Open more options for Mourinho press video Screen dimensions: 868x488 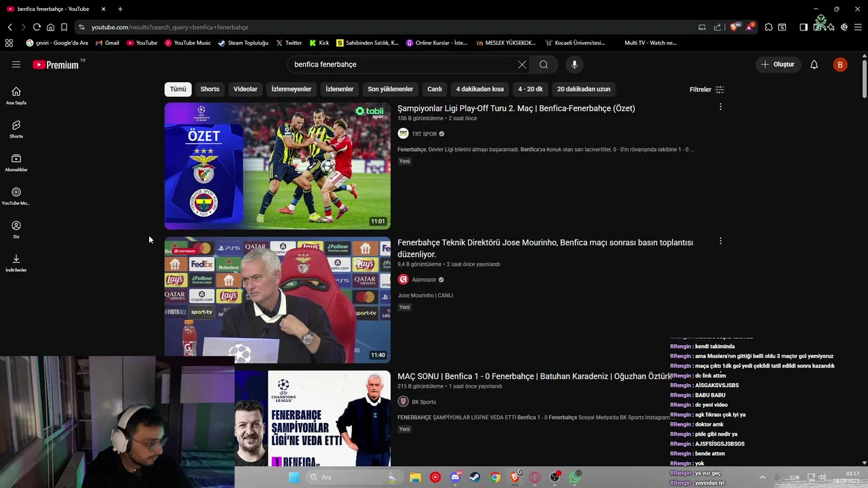720,241
